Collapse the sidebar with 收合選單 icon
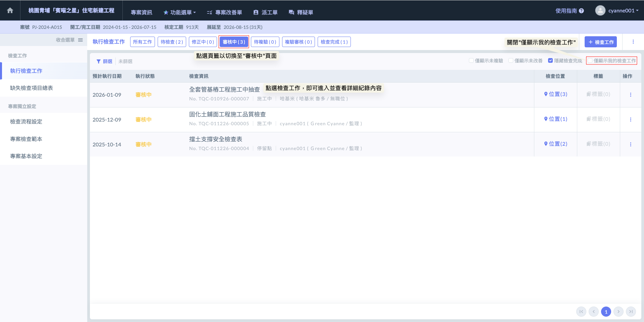 tap(80, 40)
